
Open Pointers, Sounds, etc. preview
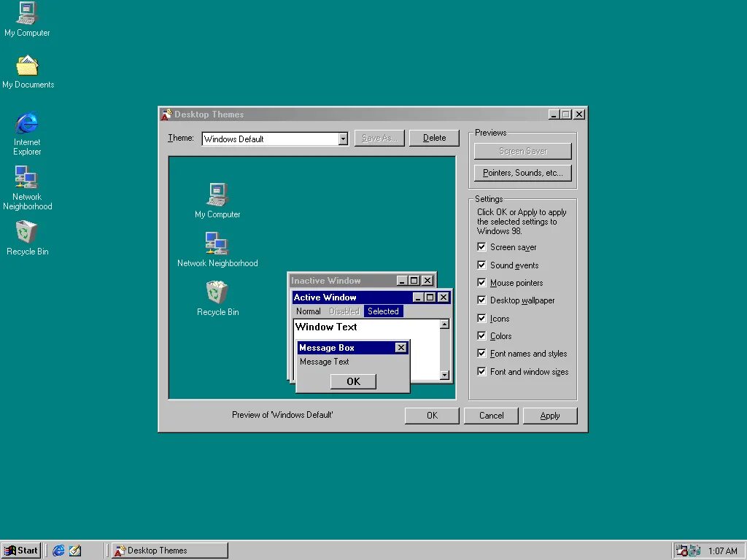[x=522, y=173]
